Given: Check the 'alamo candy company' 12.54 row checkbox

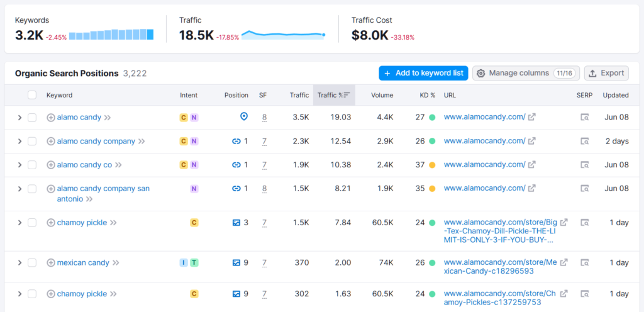Looking at the screenshot, I should tap(32, 142).
